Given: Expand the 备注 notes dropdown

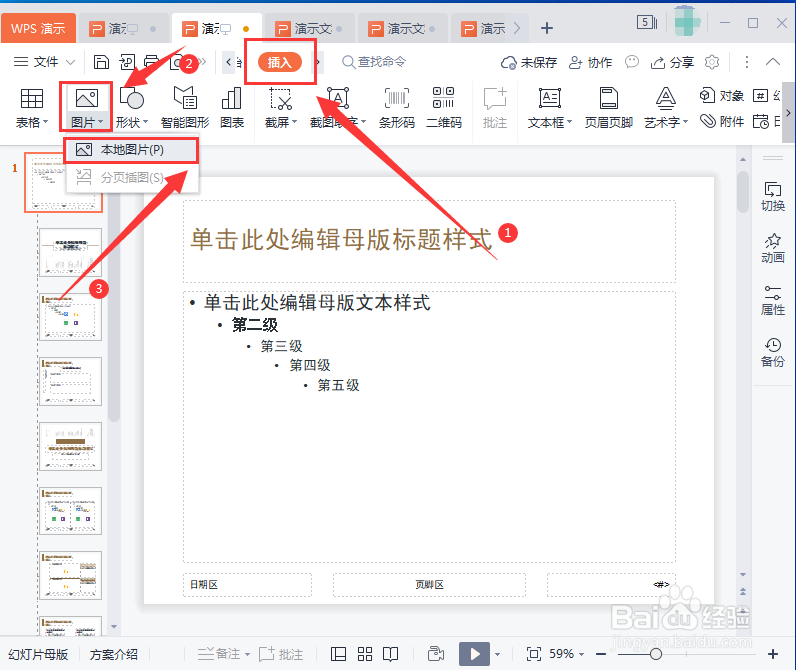Looking at the screenshot, I should click(248, 654).
